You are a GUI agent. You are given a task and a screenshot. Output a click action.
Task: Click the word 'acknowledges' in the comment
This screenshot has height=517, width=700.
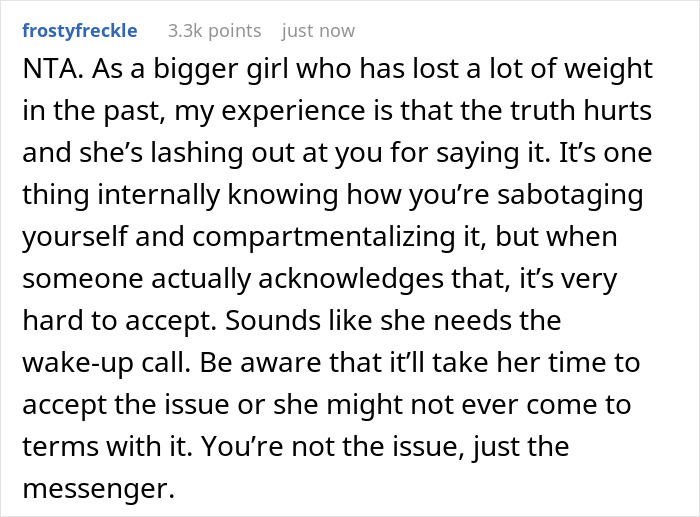(350, 279)
